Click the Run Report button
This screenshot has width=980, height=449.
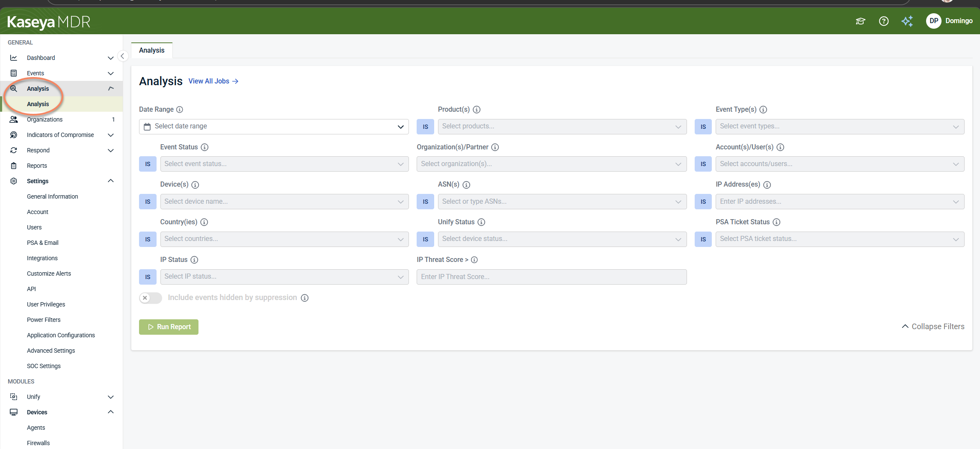click(169, 327)
